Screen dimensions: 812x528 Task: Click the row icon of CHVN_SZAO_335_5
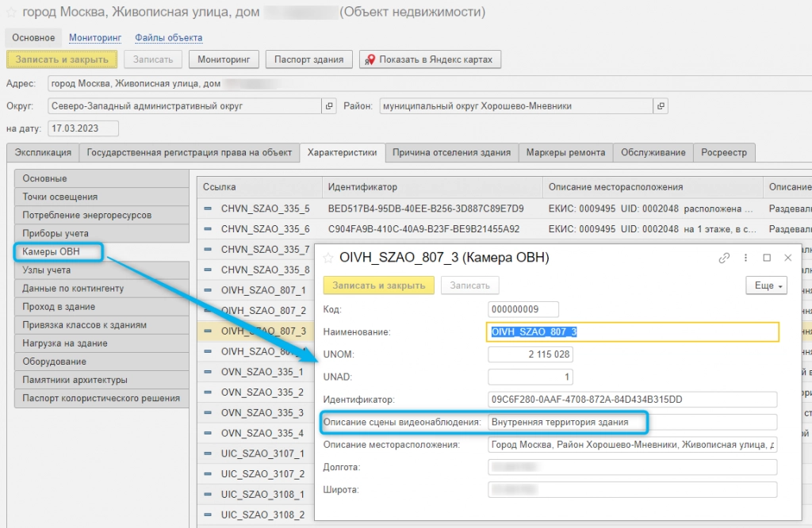[x=209, y=209]
